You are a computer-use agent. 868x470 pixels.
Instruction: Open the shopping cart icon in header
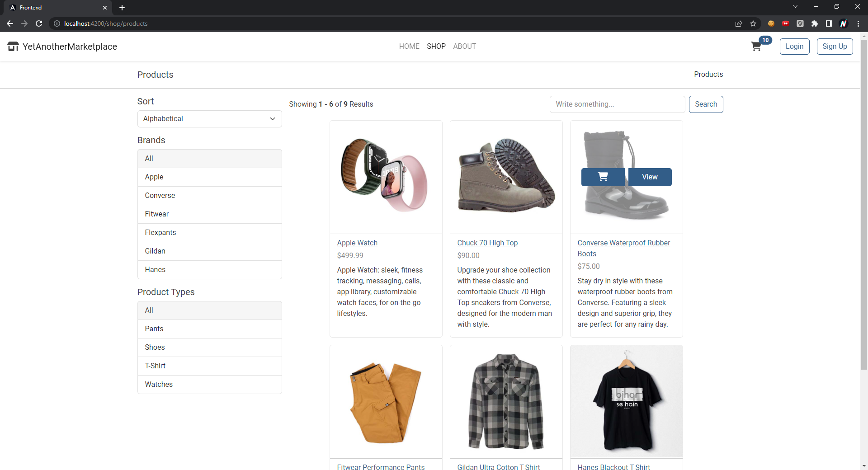point(756,47)
